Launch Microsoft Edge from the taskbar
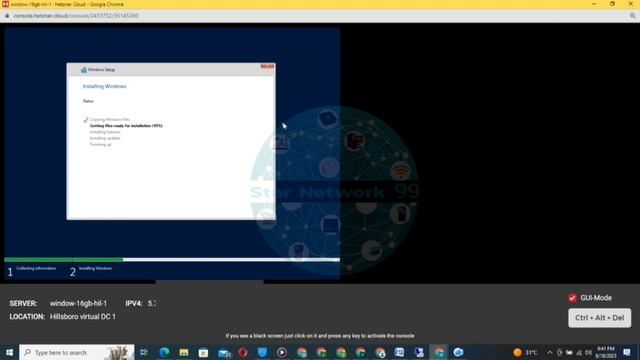640x360 pixels. [164, 352]
